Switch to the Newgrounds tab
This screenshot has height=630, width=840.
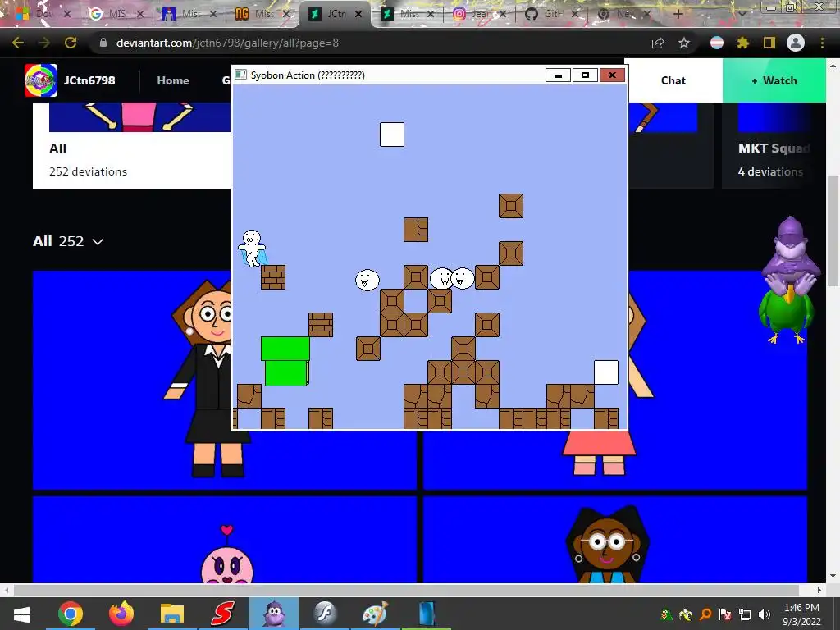263,14
